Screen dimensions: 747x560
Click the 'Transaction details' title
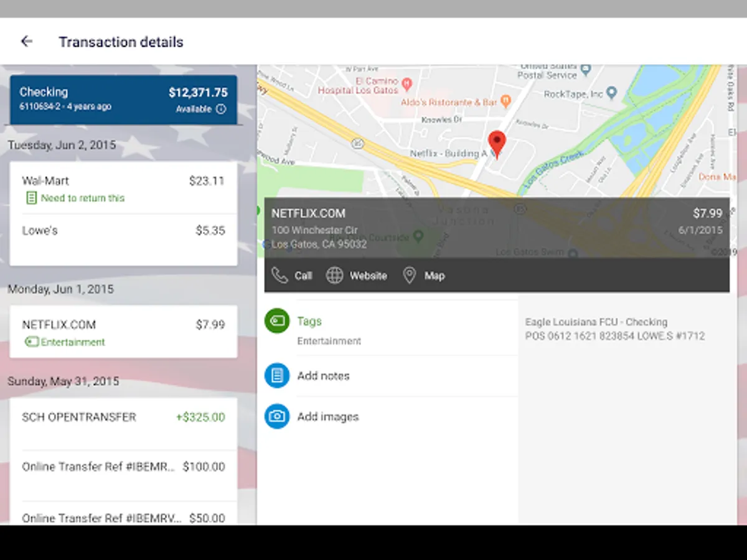click(x=121, y=42)
